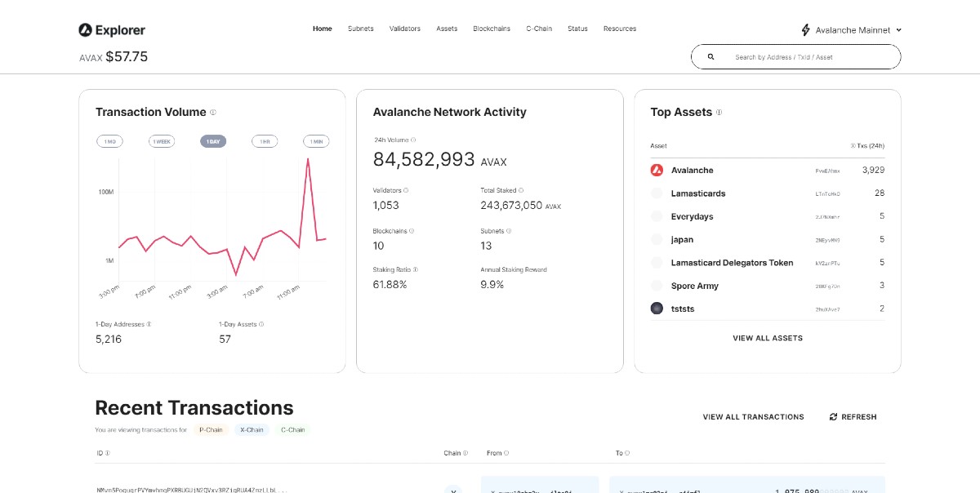This screenshot has width=980, height=493.
Task: Click info icon beside Txs (24h) header
Action: 853,146
